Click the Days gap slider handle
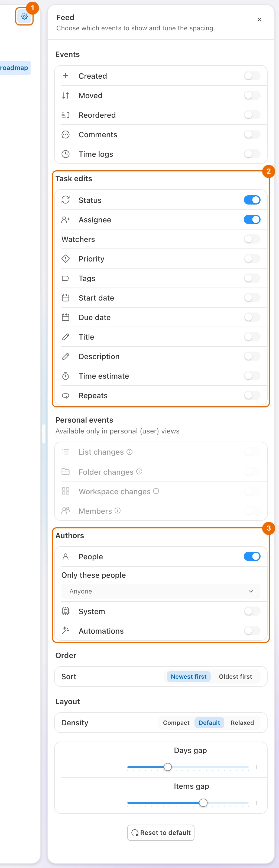 [168, 767]
